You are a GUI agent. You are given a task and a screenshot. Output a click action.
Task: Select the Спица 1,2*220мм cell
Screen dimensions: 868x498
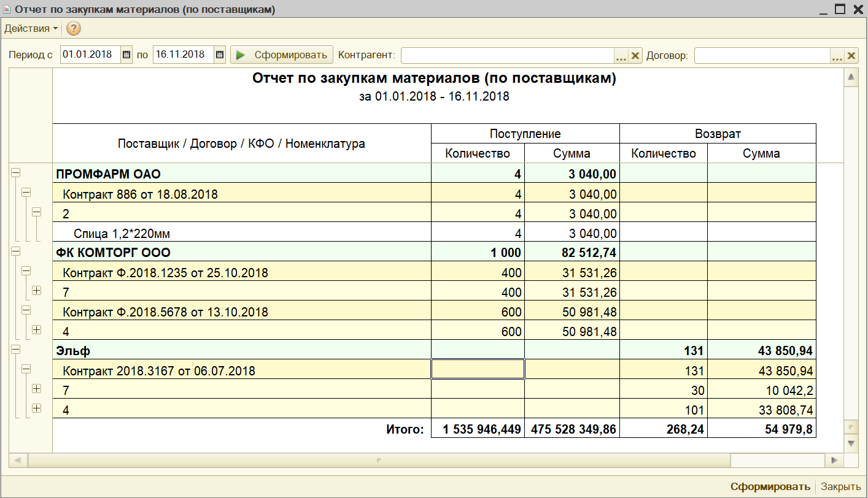tap(242, 233)
